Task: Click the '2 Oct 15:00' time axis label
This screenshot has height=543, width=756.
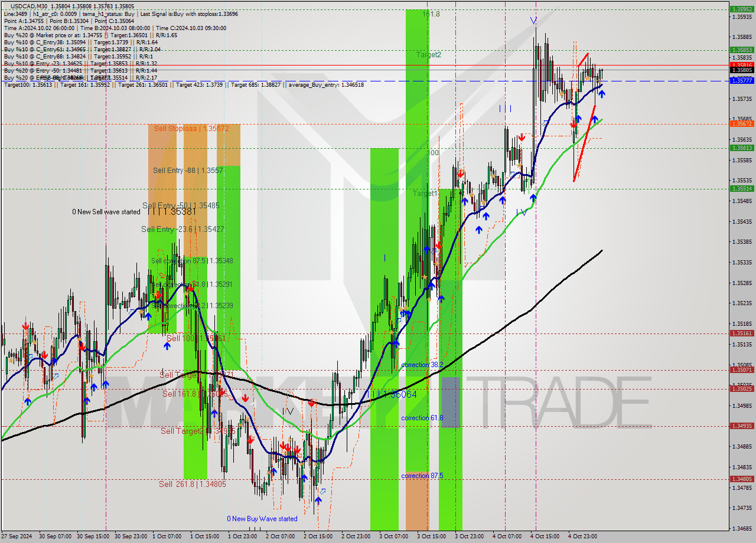Action: click(x=318, y=537)
